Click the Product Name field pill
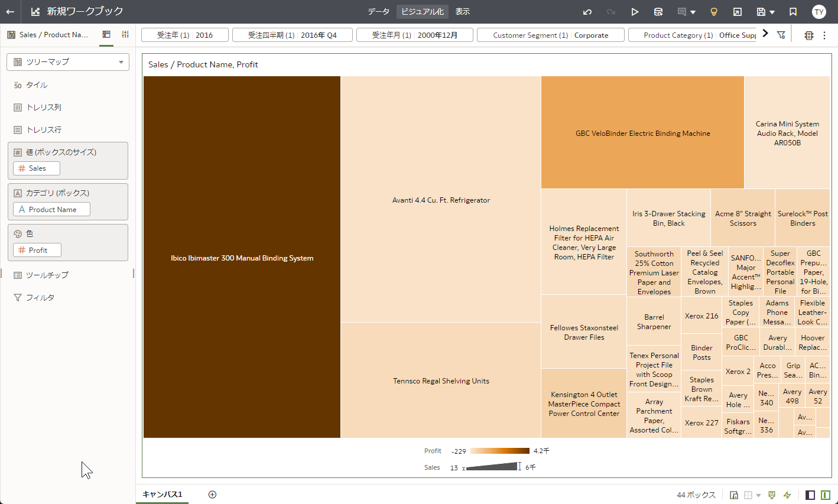838x504 pixels. (x=51, y=209)
